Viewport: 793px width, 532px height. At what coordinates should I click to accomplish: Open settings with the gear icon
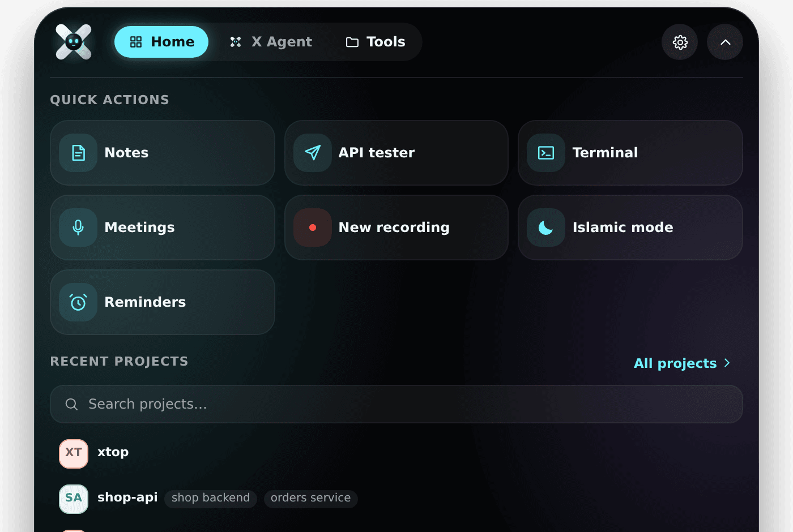pos(680,42)
